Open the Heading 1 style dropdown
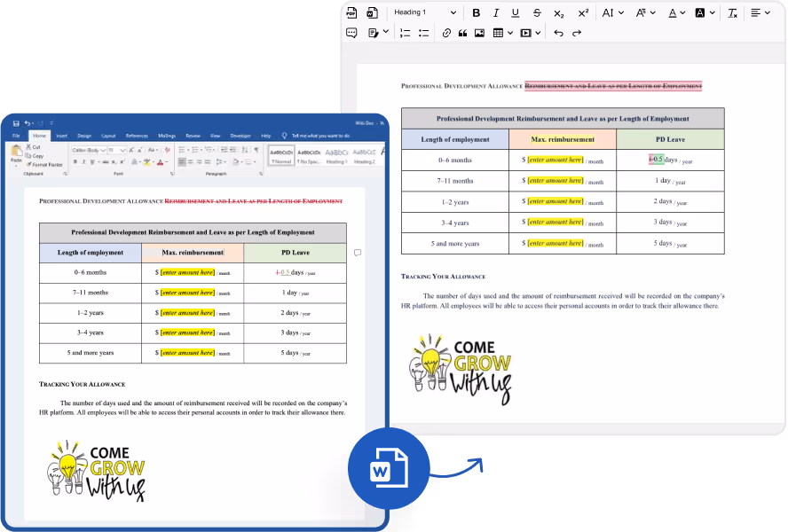This screenshot has width=788, height=532. 425,12
